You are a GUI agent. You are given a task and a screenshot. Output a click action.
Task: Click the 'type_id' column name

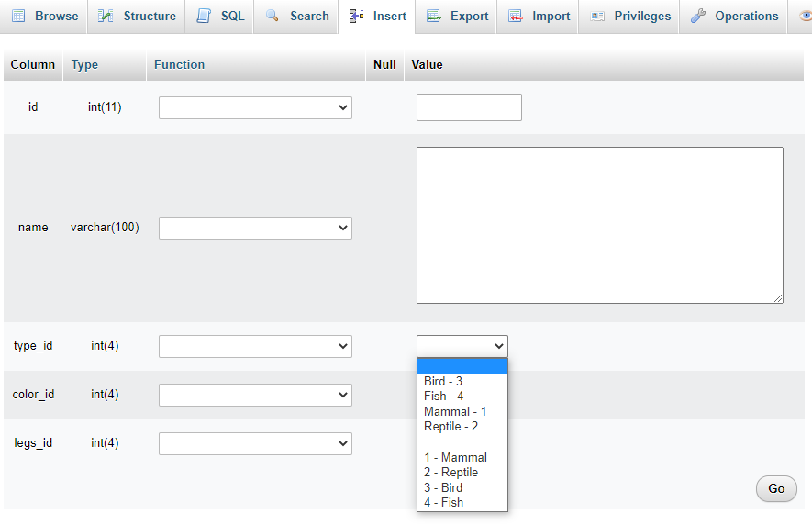point(33,346)
